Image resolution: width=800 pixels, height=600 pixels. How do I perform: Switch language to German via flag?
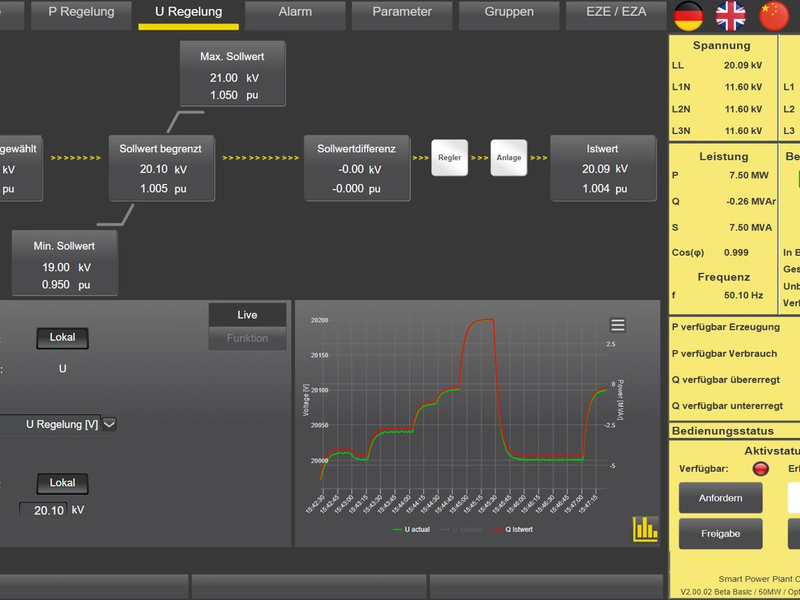[x=687, y=14]
